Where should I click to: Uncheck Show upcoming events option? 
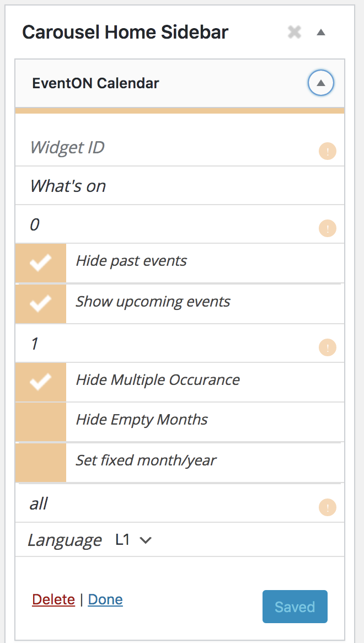[x=41, y=303]
